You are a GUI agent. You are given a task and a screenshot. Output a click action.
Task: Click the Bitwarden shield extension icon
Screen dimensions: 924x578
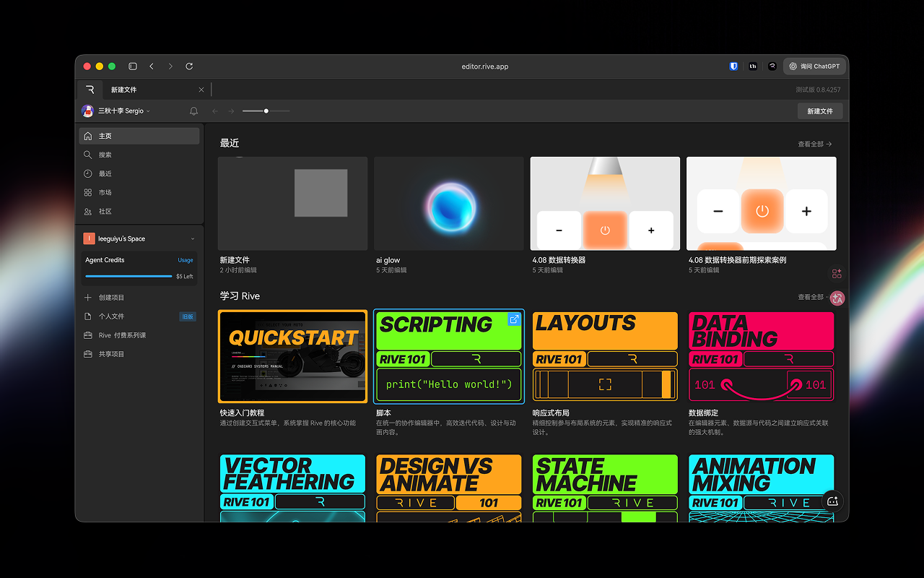pos(733,66)
